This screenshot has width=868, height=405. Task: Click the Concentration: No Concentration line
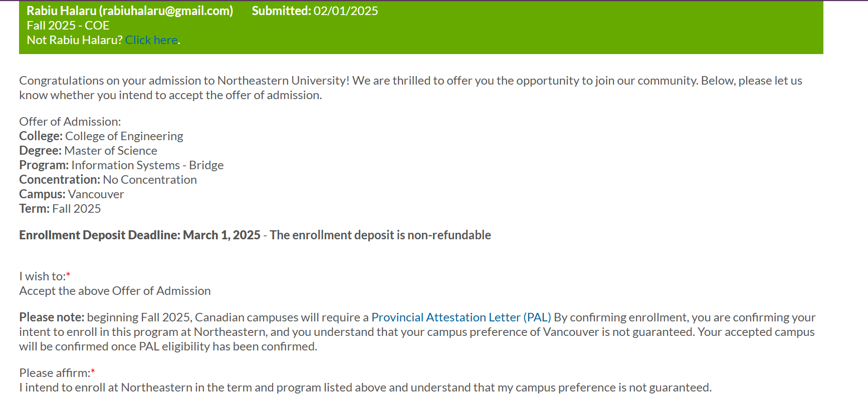[108, 180]
